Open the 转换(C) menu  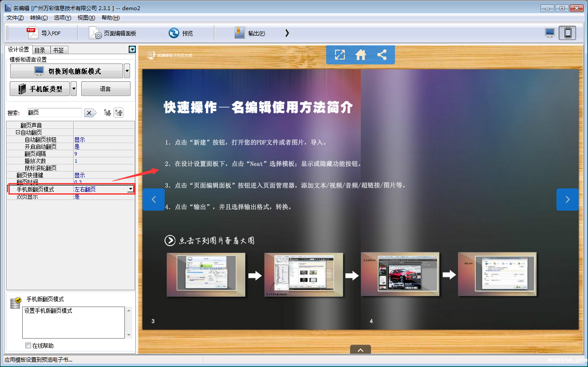pyautogui.click(x=39, y=18)
